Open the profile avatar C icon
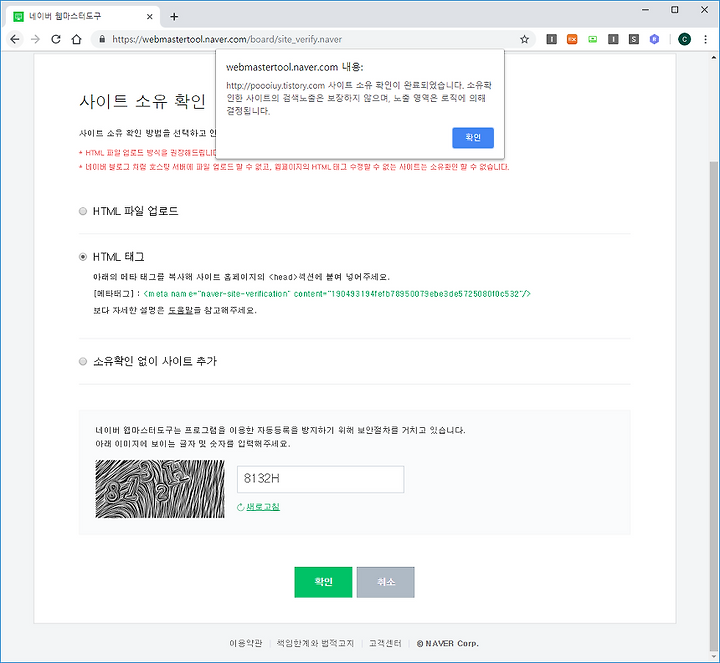The width and height of the screenshot is (720, 663). click(x=684, y=39)
